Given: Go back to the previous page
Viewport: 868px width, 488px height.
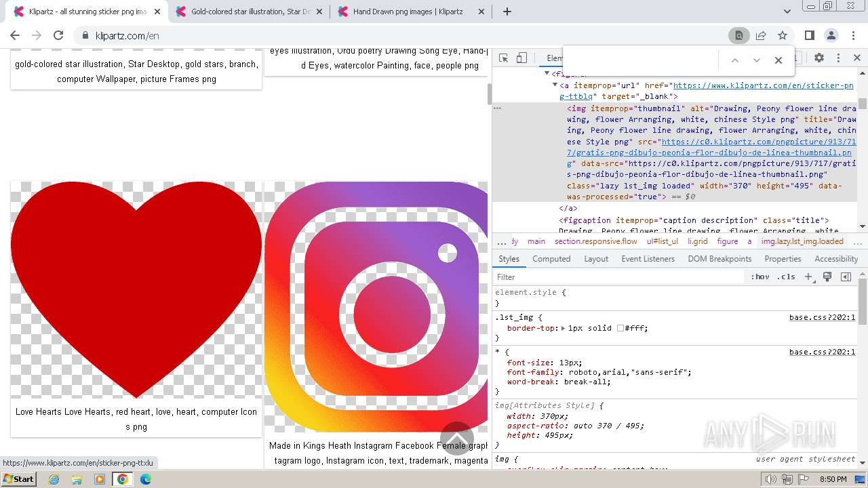Looking at the screenshot, I should pos(15,35).
